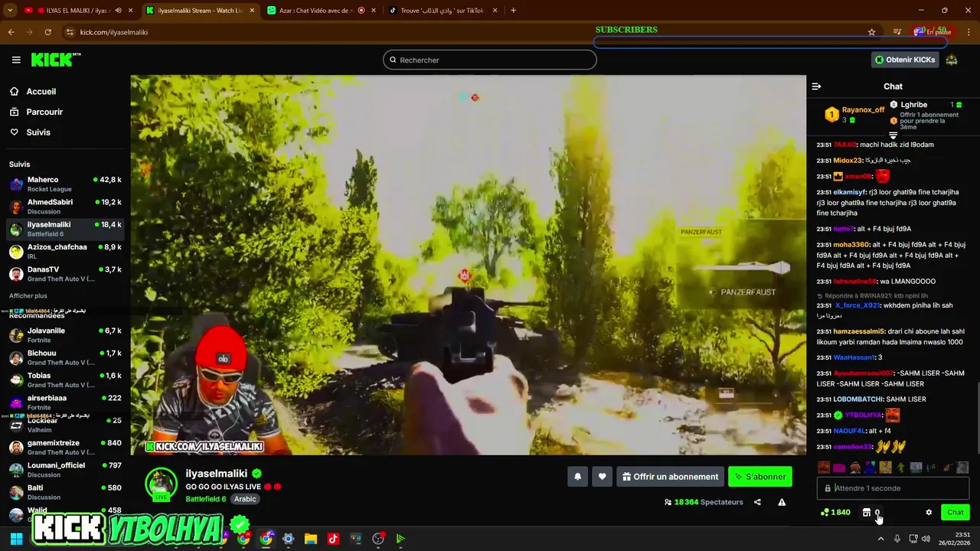Mute the ILYAS EL MALIKI tab audio

(118, 11)
